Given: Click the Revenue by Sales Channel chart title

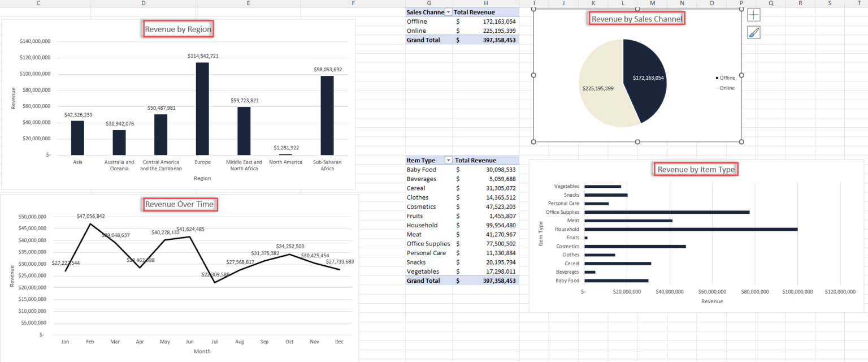Looking at the screenshot, I should (x=636, y=18).
